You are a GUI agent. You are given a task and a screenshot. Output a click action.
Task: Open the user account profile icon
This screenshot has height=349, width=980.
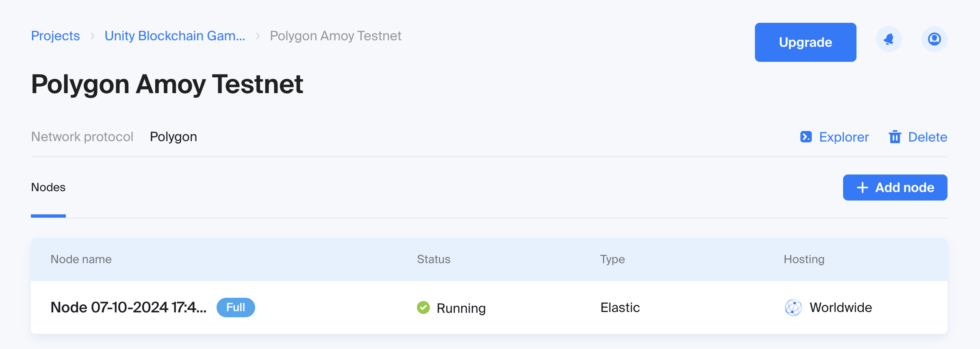point(934,39)
